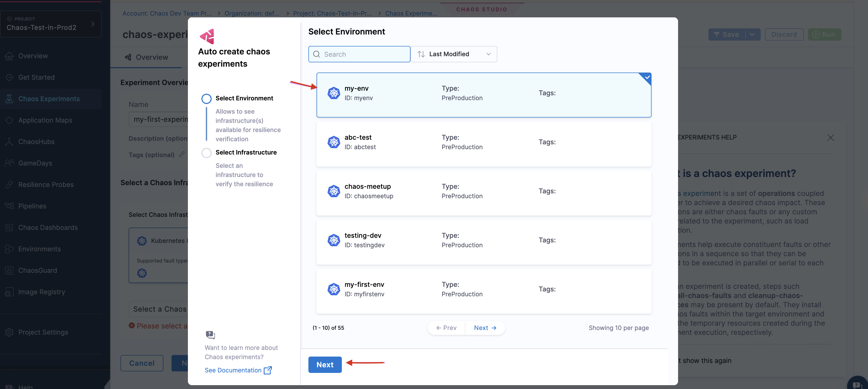Screen dimensions: 868x389
Task: Select the Select Infrastructure step radio
Action: tap(206, 153)
